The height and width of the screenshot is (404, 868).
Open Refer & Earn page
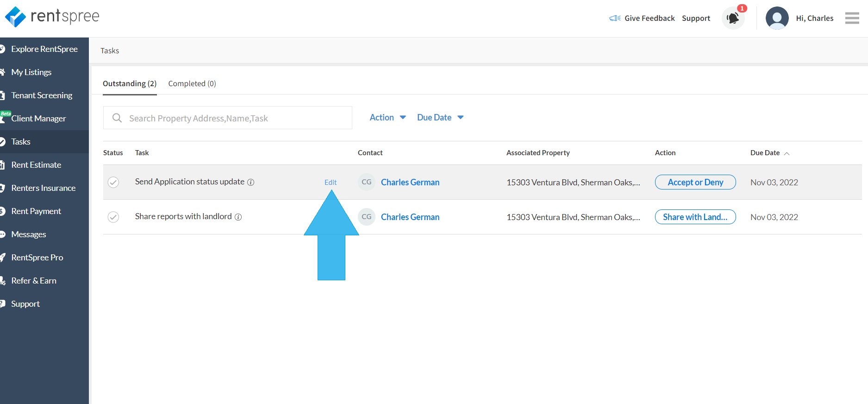(44, 281)
